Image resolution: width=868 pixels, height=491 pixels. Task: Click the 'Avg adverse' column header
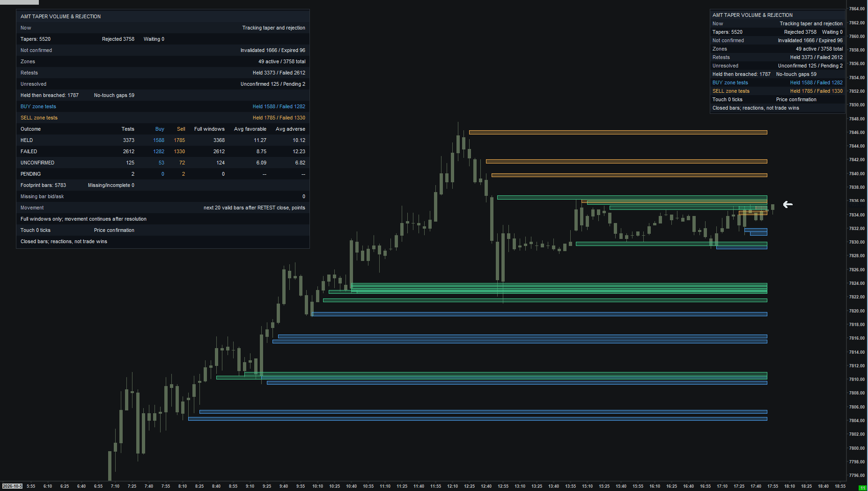290,129
